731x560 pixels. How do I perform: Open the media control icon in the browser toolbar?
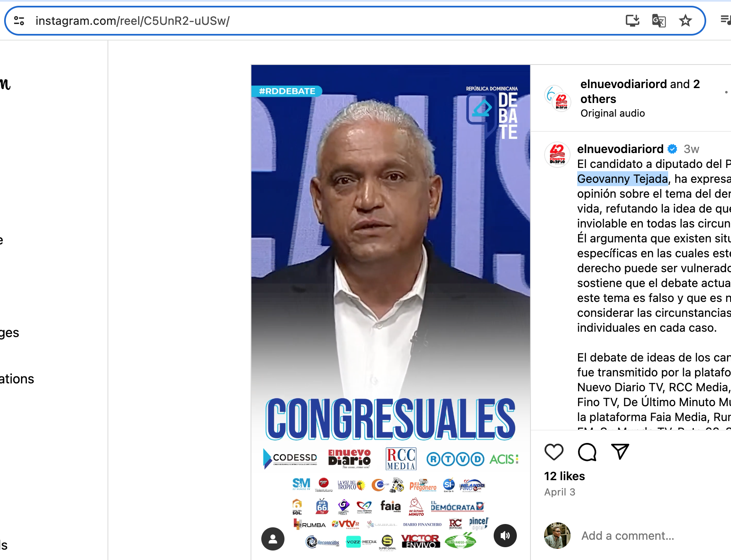pos(726,20)
